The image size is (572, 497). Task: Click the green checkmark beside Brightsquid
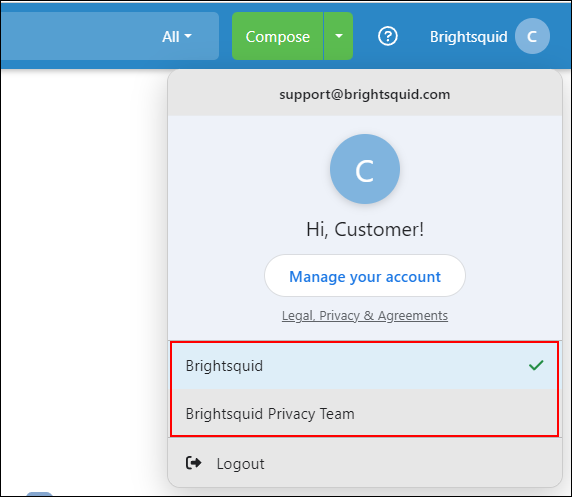536,365
